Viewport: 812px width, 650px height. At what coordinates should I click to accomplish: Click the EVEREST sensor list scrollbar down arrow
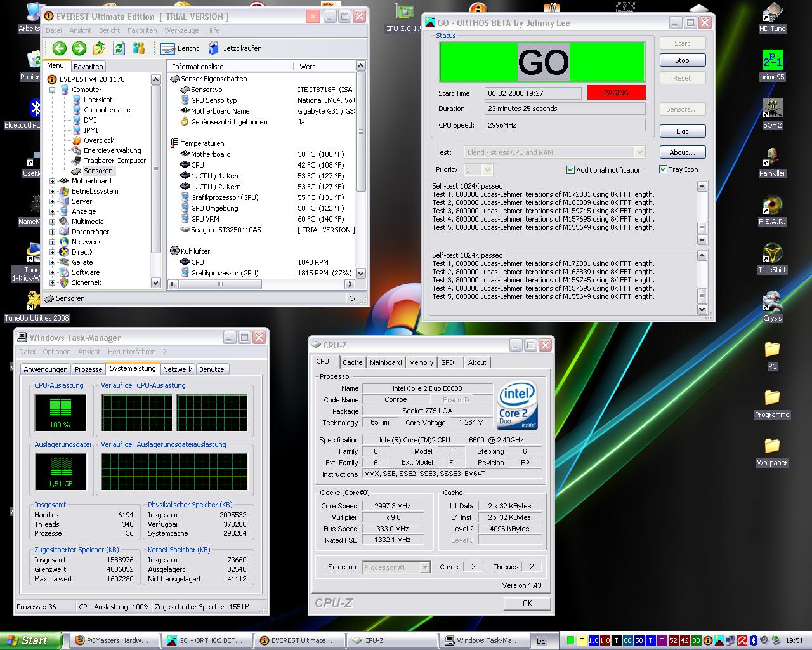point(361,273)
